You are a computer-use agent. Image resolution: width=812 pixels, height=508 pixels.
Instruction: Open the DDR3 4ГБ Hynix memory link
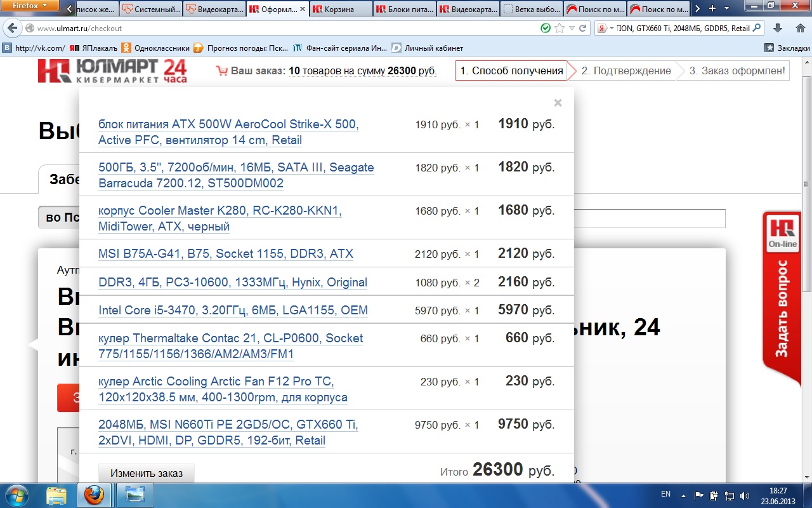click(x=233, y=283)
